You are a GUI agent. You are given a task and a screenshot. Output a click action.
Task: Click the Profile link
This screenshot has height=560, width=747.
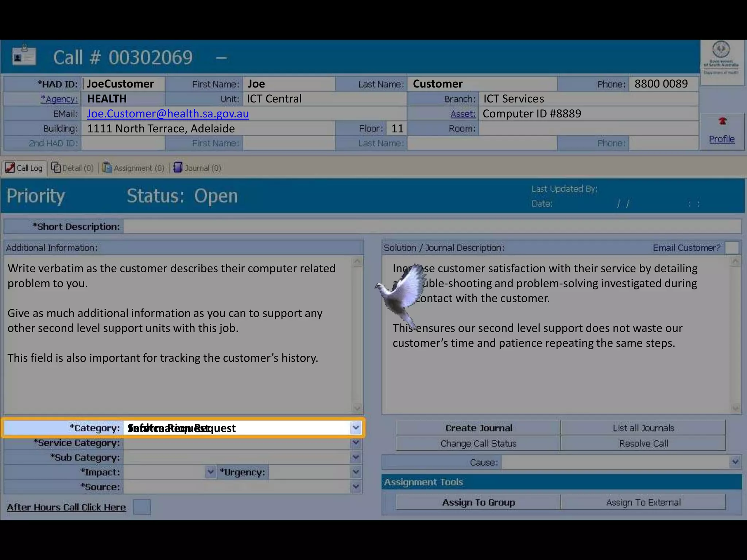click(721, 139)
